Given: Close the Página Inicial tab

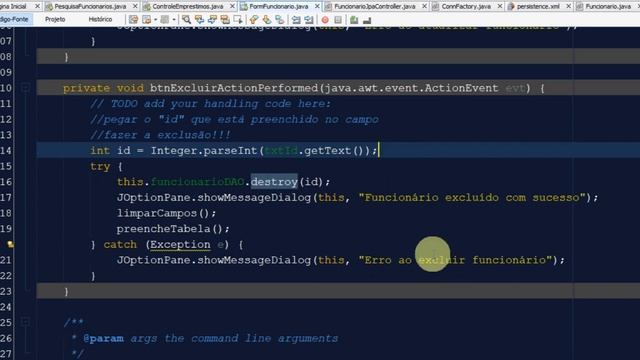Looking at the screenshot, I should point(37,6).
